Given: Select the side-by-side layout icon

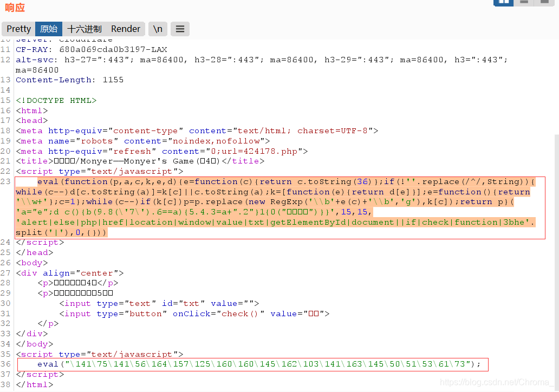Looking at the screenshot, I should (x=503, y=3).
